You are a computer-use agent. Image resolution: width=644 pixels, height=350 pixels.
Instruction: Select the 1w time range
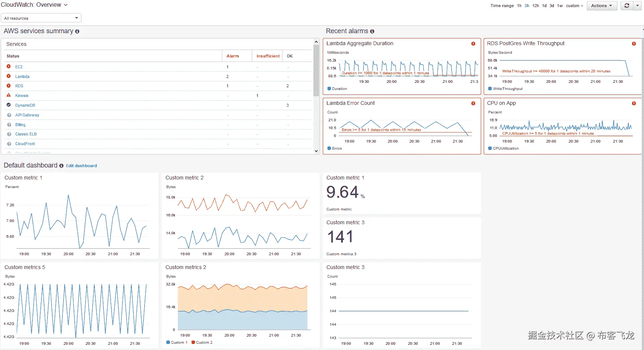[x=560, y=6]
